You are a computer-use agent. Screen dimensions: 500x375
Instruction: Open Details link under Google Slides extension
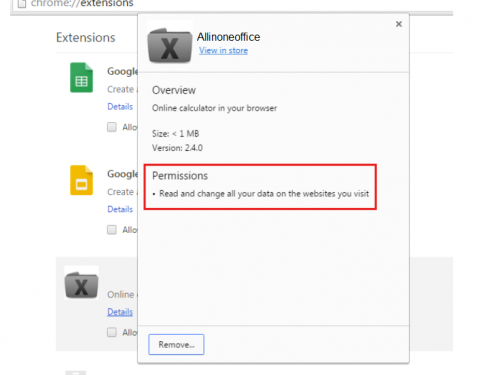click(x=120, y=209)
